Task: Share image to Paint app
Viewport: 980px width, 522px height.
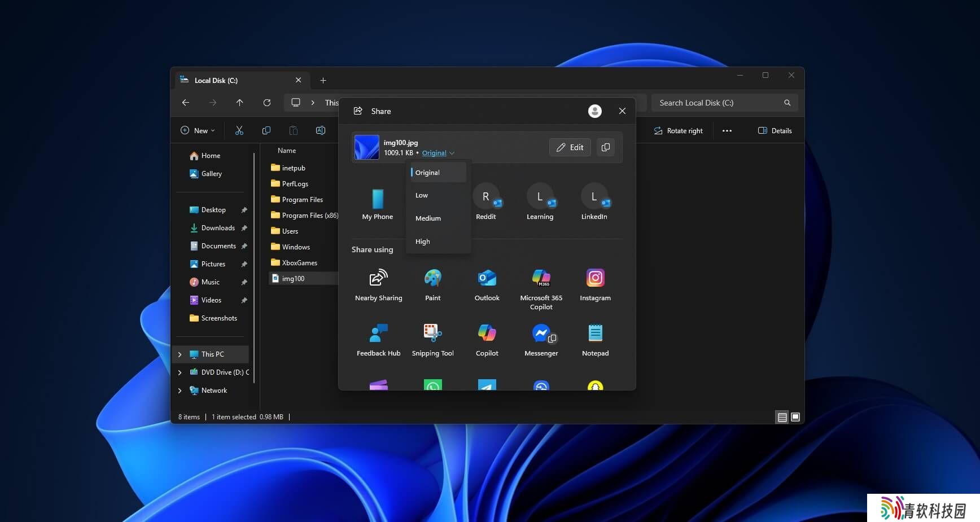Action: 432,284
